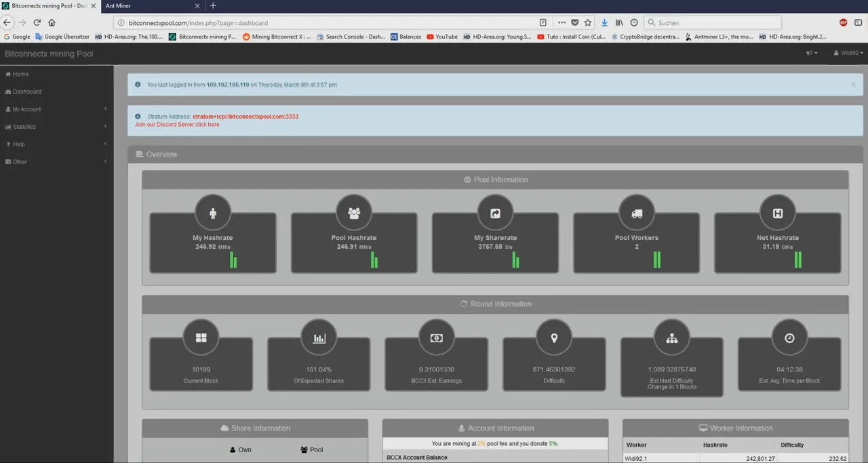Open a new browser tab with plus
Viewport: 868px width, 463px height.
pos(212,5)
